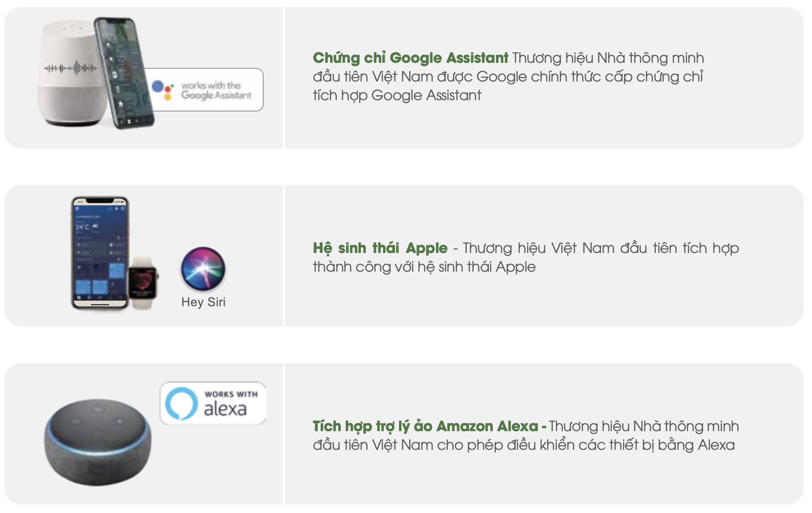Click the Google Assistant colored dots logo
The height and width of the screenshot is (513, 812).
(163, 90)
